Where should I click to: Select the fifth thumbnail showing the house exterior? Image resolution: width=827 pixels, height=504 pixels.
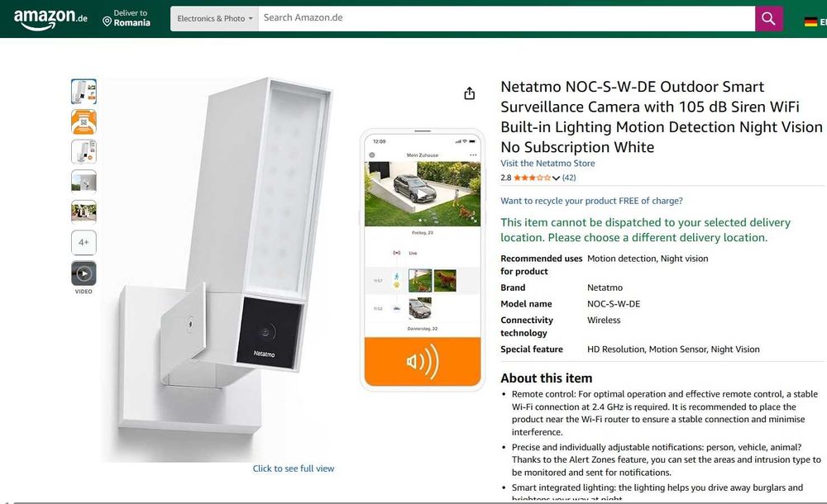(84, 212)
